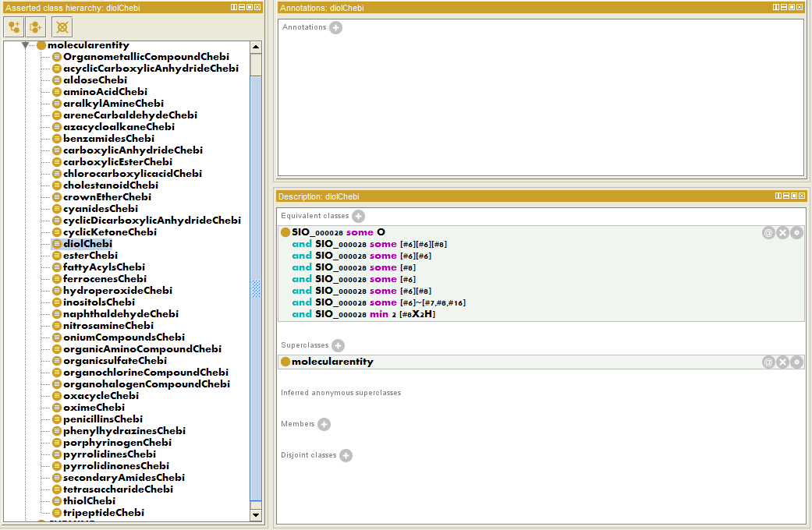
Task: Select aldoseChebi class in tree
Action: click(x=94, y=80)
